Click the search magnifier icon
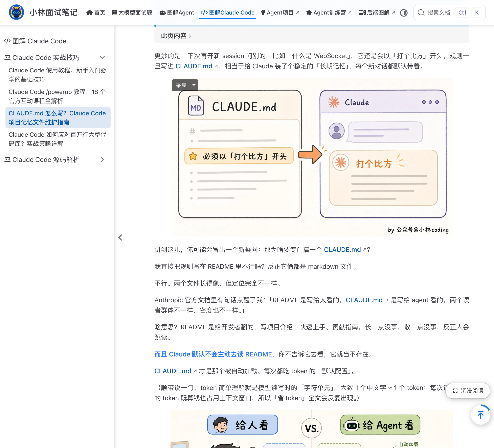The height and width of the screenshot is (448, 494). click(x=421, y=13)
